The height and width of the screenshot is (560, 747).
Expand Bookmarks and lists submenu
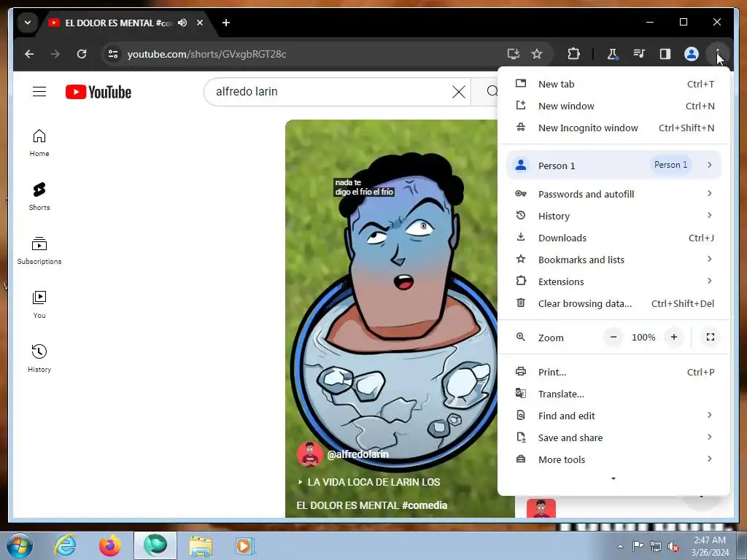click(614, 260)
